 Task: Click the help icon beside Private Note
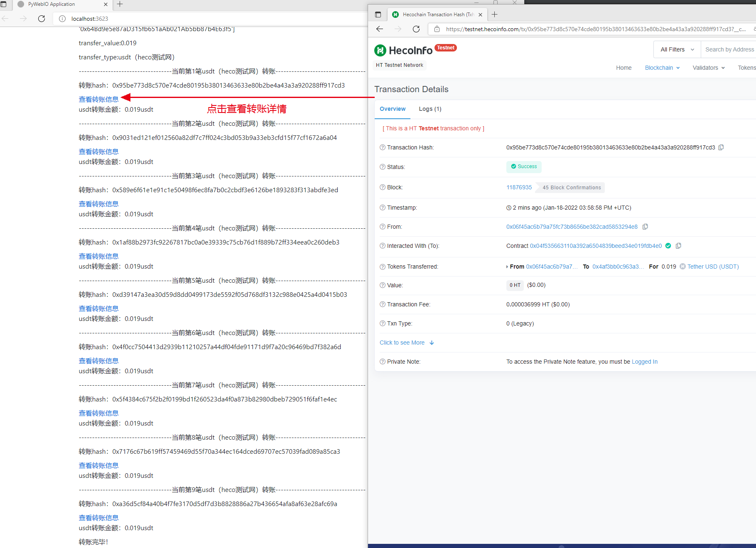(382, 362)
